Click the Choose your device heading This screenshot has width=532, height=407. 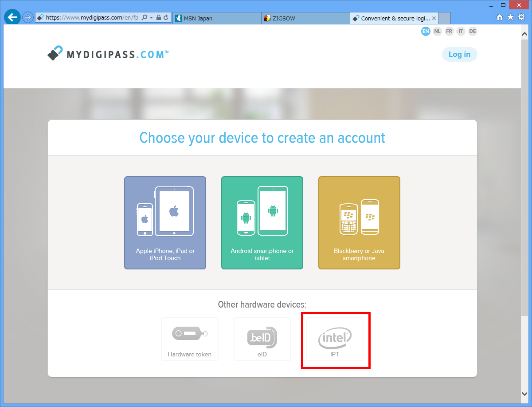point(262,138)
